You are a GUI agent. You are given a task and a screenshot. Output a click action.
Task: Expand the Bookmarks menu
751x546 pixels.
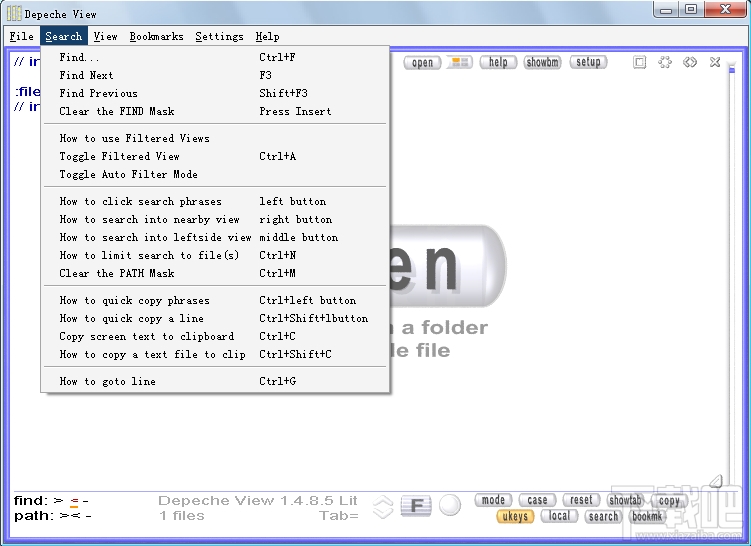pyautogui.click(x=157, y=36)
